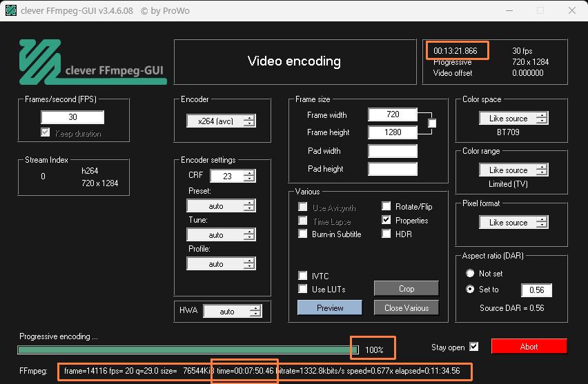Open the HWA auto selector
The height and width of the screenshot is (384, 588).
point(233,311)
